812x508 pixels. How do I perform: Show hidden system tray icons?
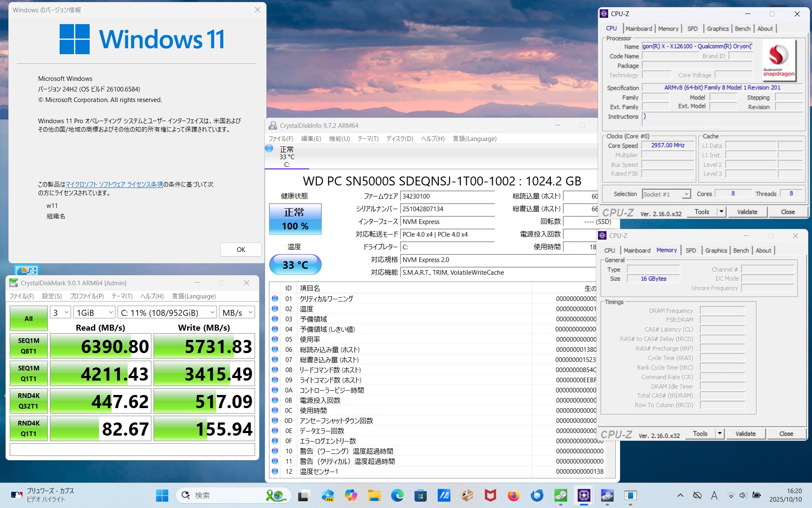tap(680, 495)
